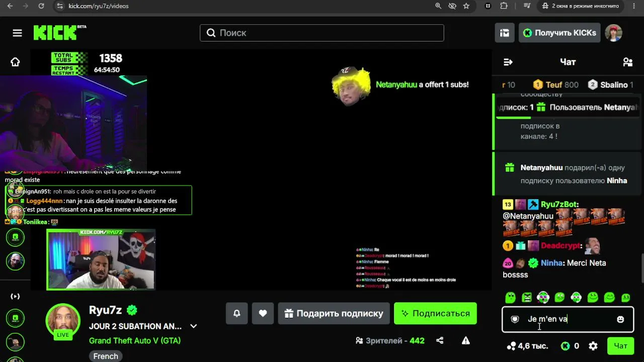The image size is (644, 362).
Task: Insert the last green emote in the row
Action: pos(626,298)
